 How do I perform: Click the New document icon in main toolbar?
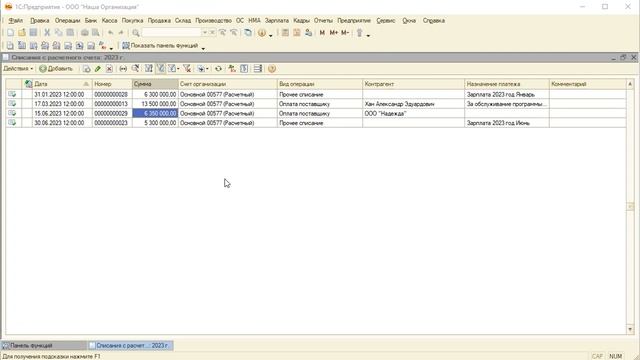point(10,33)
